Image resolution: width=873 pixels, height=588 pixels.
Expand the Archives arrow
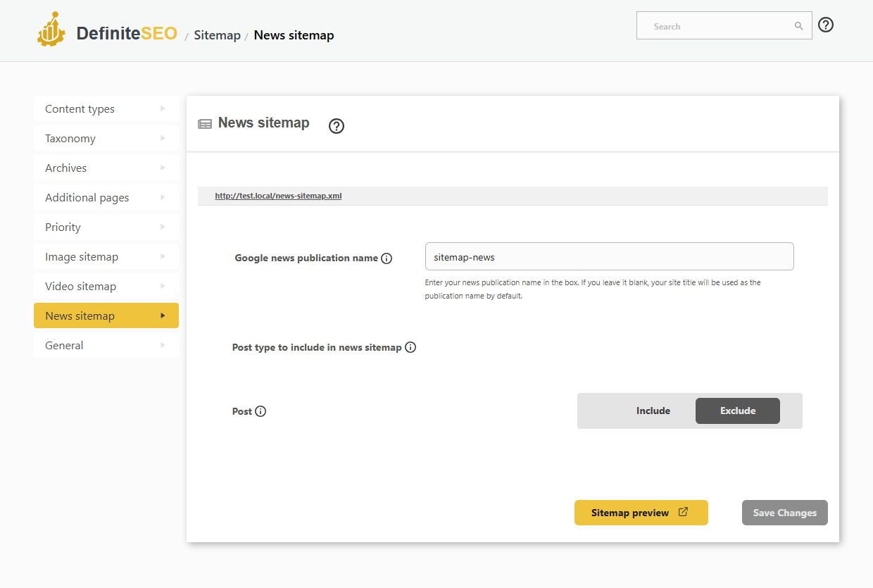tap(163, 168)
